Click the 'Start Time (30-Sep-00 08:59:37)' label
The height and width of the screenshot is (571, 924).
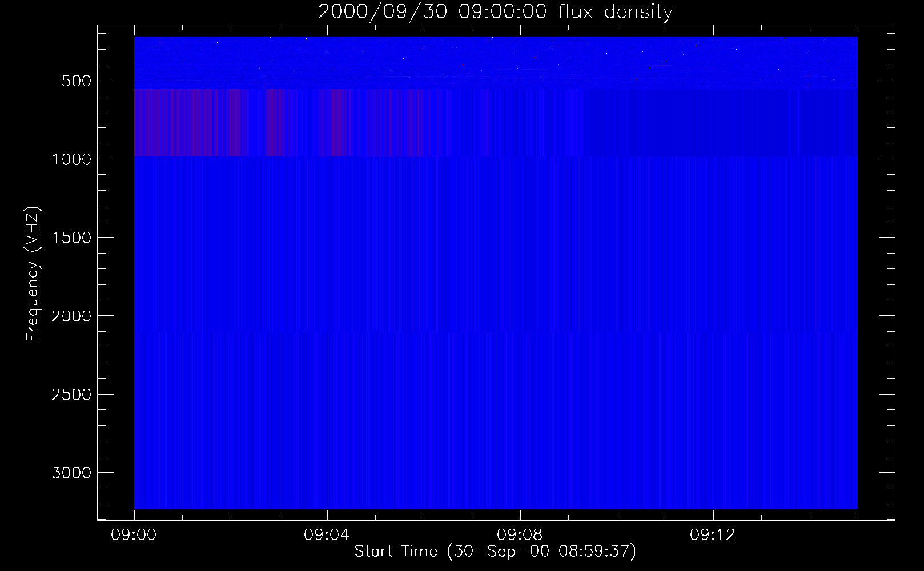point(495,551)
